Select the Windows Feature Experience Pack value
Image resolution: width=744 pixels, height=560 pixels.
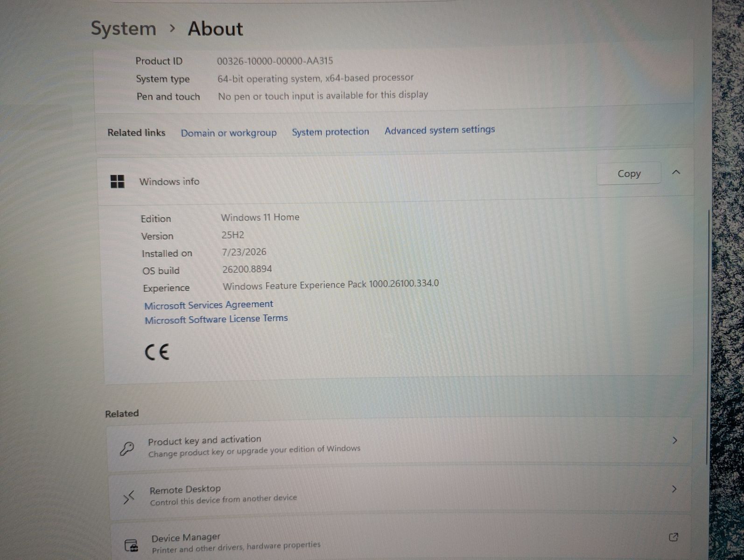[330, 285]
